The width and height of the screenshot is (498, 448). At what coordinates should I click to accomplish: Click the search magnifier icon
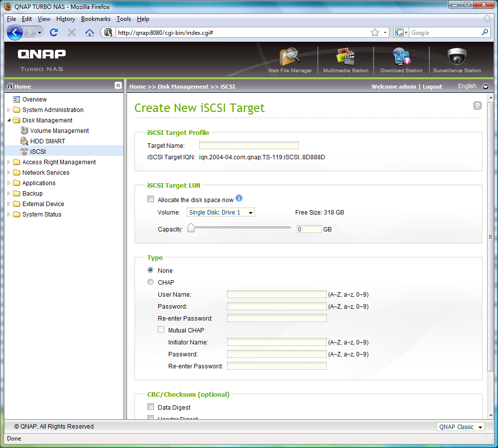(485, 32)
